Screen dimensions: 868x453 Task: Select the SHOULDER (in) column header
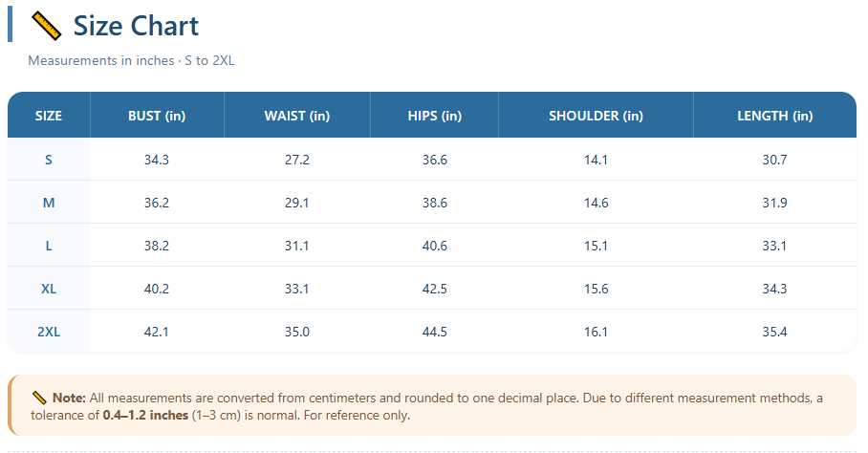tap(596, 116)
